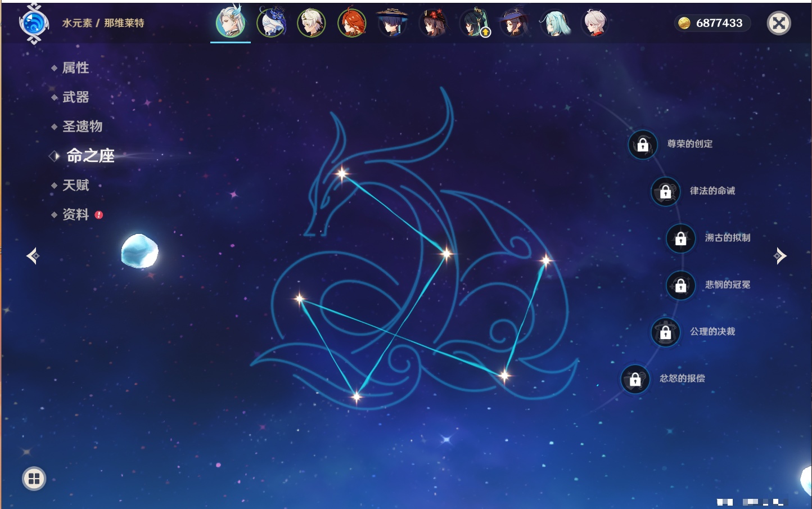Open the grid menu icon at bottom-left
The image size is (812, 509).
tap(34, 479)
